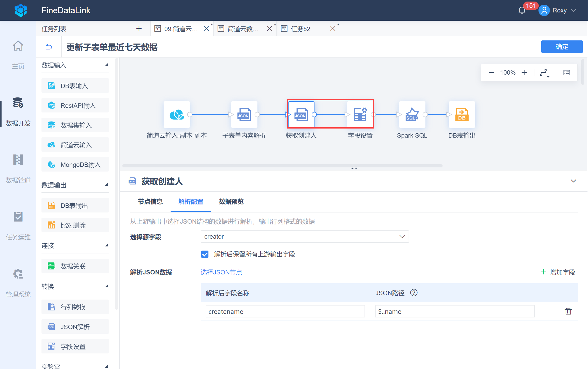The width and height of the screenshot is (588, 369).
Task: Open 管理系统 in the sidebar
Action: click(x=18, y=283)
